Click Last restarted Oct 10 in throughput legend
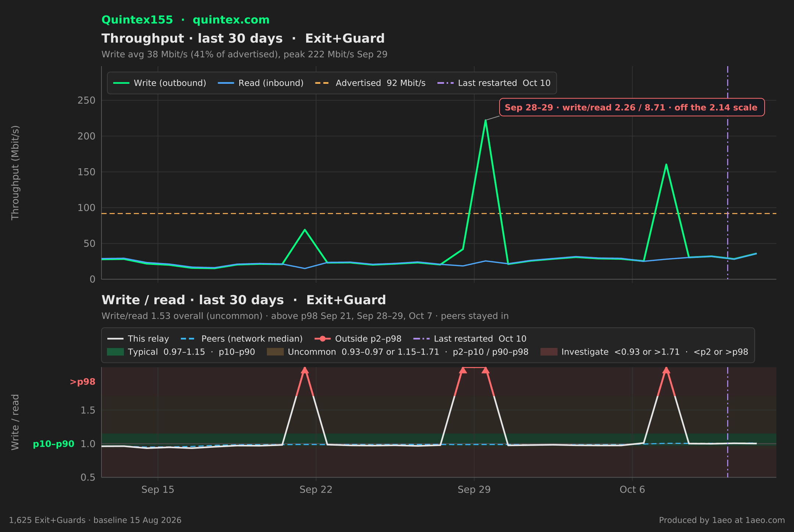794x532 pixels. [x=494, y=83]
